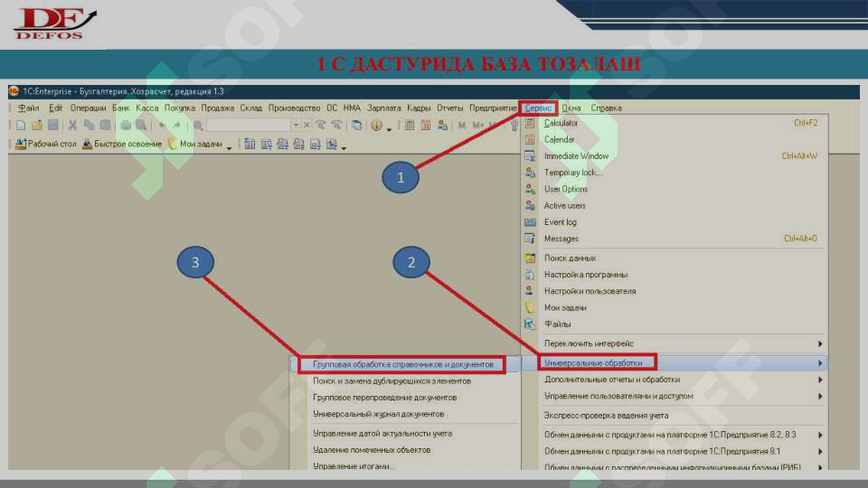
Task: Select Групповая обработка справочников и документов
Action: (x=403, y=364)
